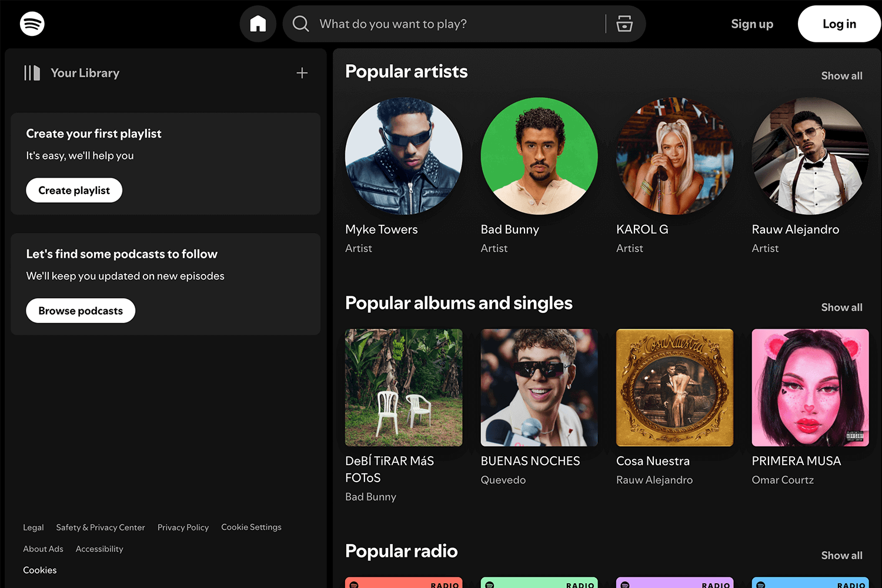
Task: Open Cosa Nuestra album cover
Action: coord(675,387)
